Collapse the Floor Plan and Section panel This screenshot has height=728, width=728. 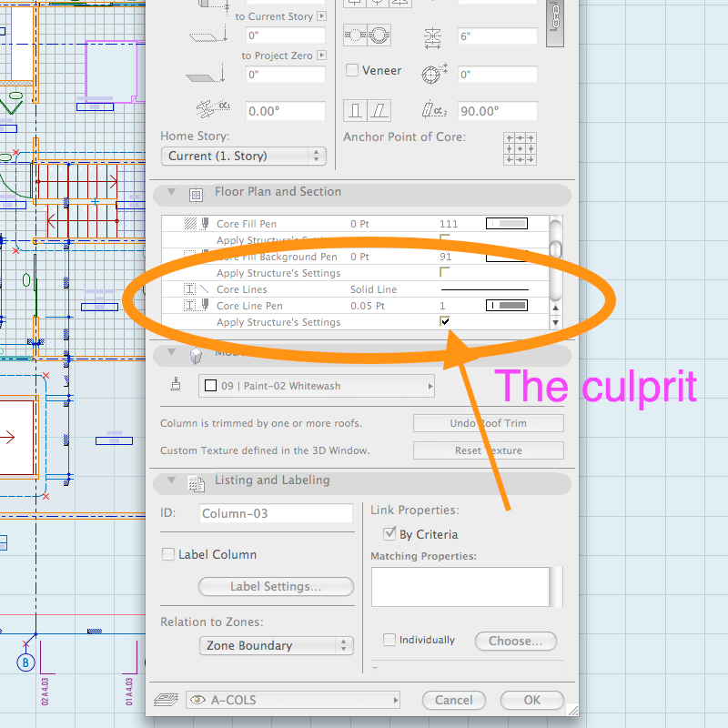(x=171, y=191)
